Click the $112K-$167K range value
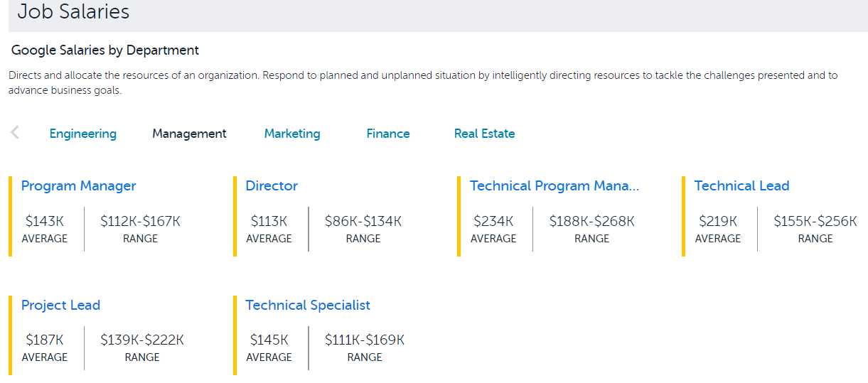This screenshot has height=383, width=868. tap(140, 222)
